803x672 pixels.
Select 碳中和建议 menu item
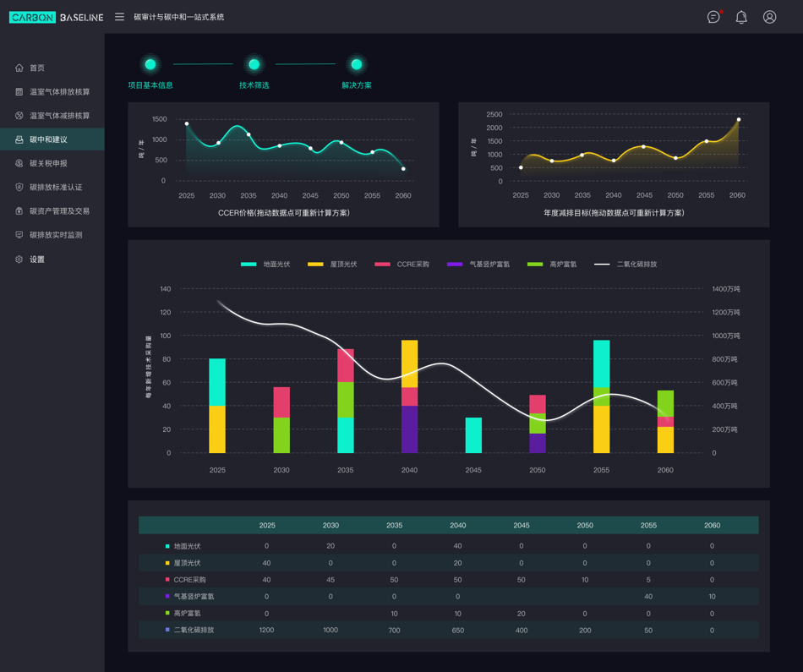pyautogui.click(x=52, y=139)
